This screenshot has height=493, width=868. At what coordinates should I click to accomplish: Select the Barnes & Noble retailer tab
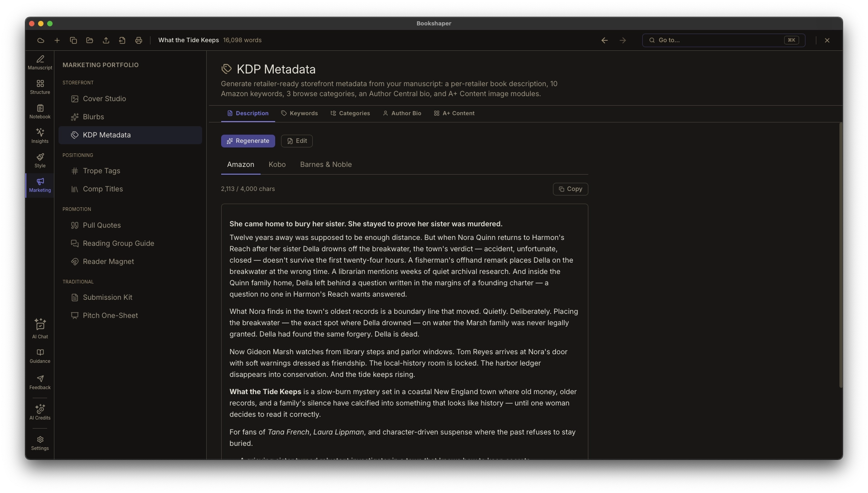click(x=326, y=165)
